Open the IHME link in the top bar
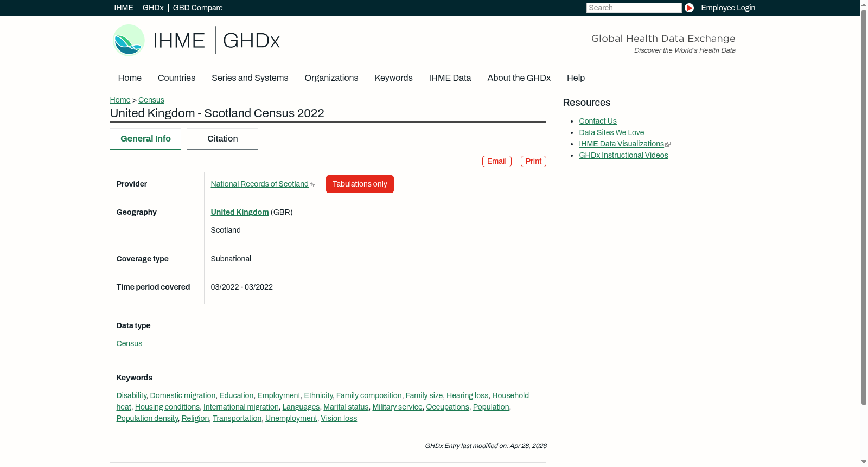This screenshot has height=467, width=868. [124, 8]
